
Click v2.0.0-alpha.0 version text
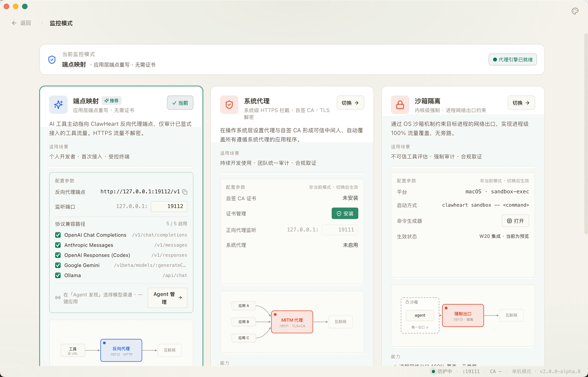pyautogui.click(x=560, y=371)
